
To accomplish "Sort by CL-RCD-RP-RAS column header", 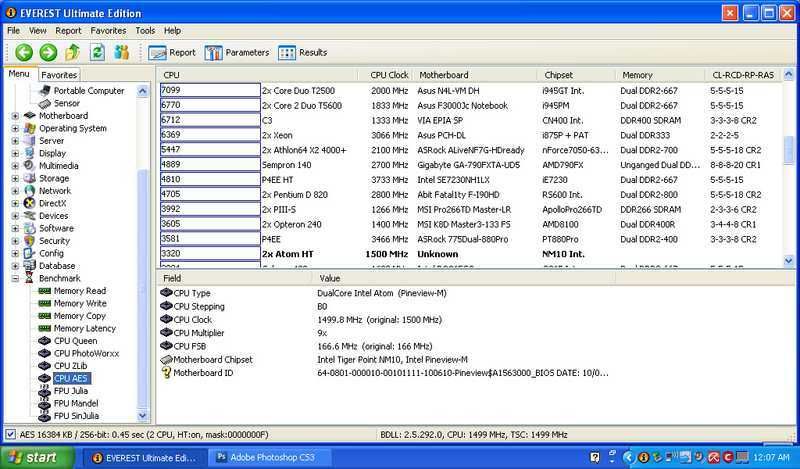I will (743, 75).
